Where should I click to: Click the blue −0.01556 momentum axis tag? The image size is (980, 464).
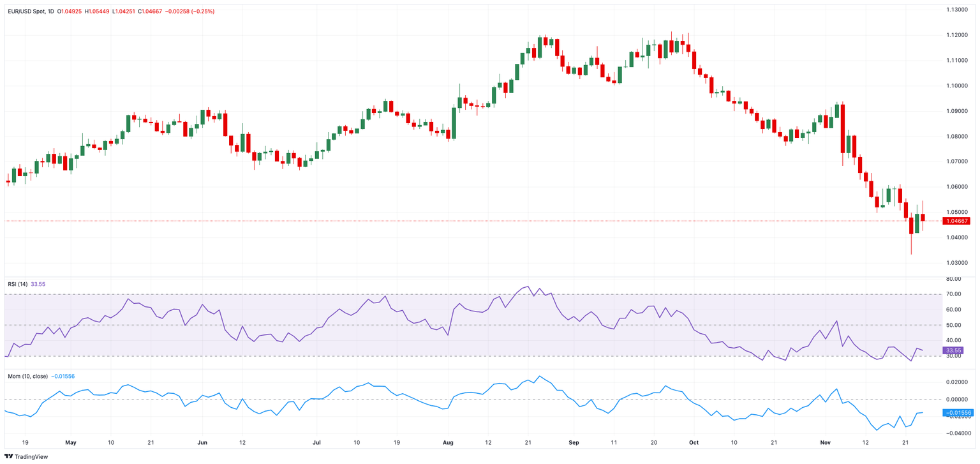point(956,413)
